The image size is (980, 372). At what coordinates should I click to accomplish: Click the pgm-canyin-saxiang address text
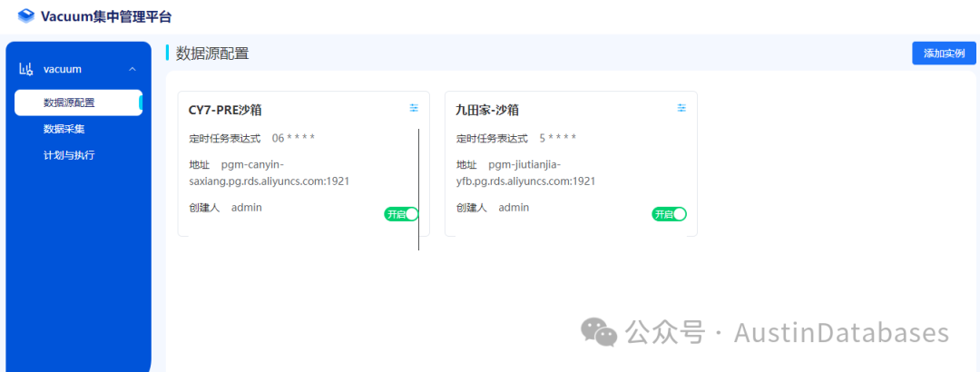(269, 173)
